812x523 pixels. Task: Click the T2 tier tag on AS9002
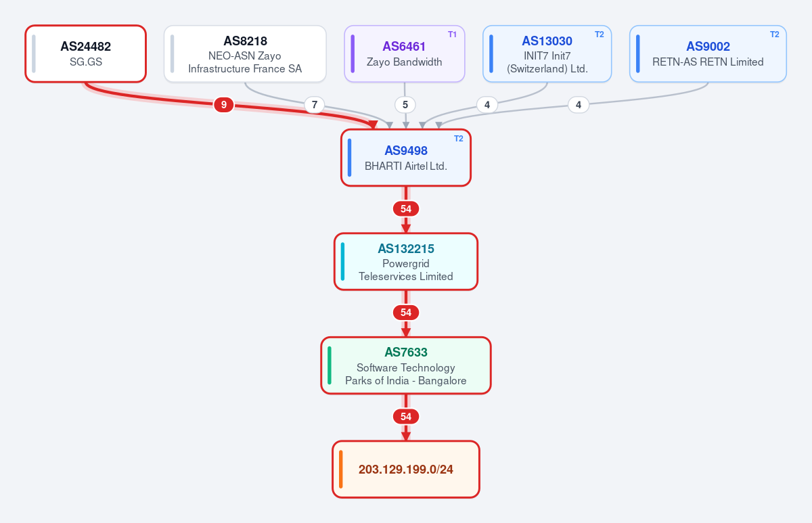774,34
